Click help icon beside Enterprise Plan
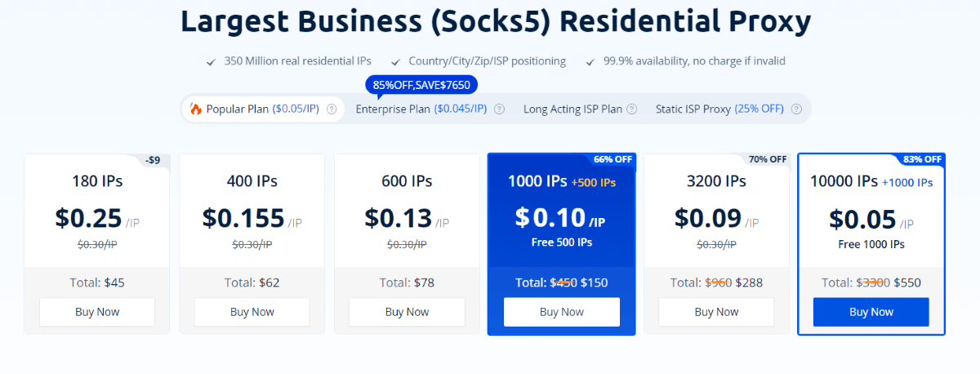 pyautogui.click(x=499, y=109)
